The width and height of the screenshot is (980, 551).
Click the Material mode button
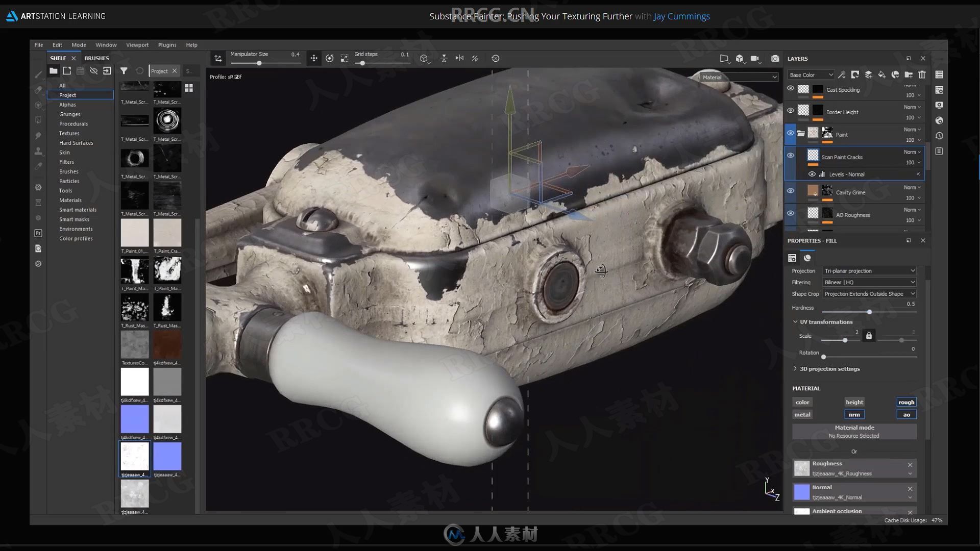pos(854,432)
